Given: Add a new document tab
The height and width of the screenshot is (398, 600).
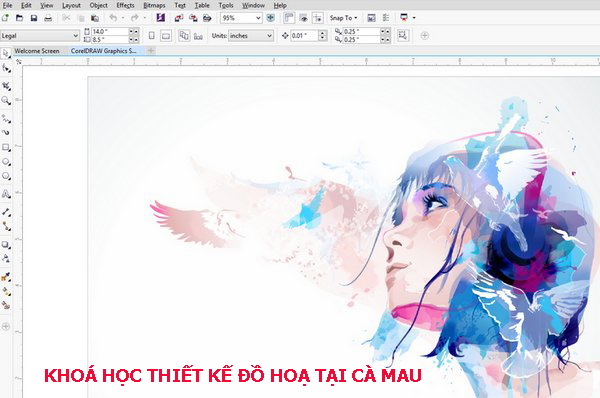Looking at the screenshot, I should pos(151,51).
